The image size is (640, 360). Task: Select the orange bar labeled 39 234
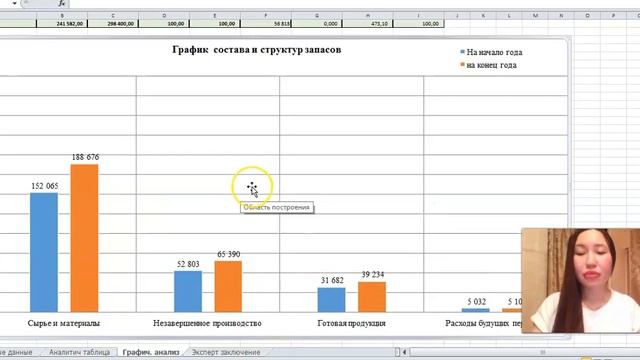[372, 297]
